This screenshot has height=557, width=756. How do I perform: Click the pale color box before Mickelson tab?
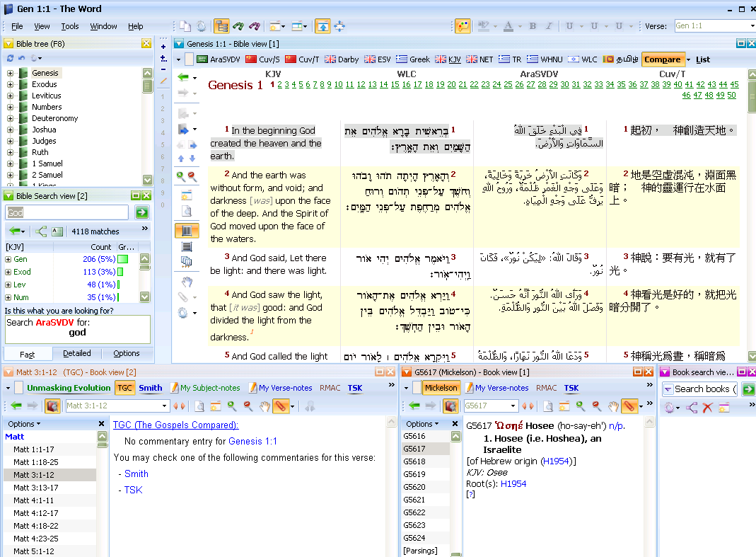click(x=416, y=388)
